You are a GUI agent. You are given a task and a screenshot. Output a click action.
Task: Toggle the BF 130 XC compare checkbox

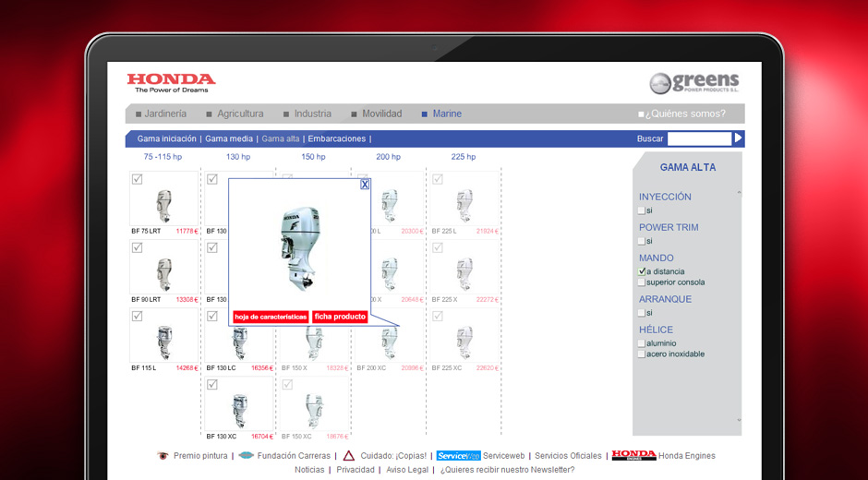pyautogui.click(x=212, y=384)
